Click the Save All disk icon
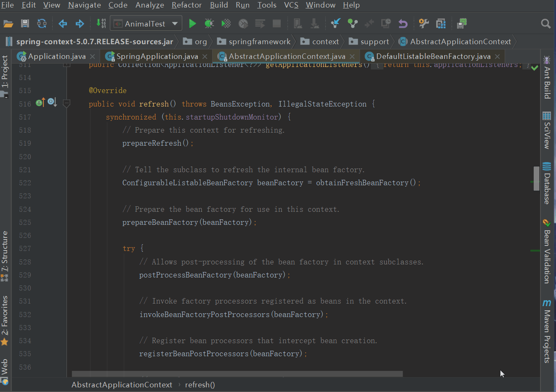The height and width of the screenshot is (392, 556). point(25,24)
